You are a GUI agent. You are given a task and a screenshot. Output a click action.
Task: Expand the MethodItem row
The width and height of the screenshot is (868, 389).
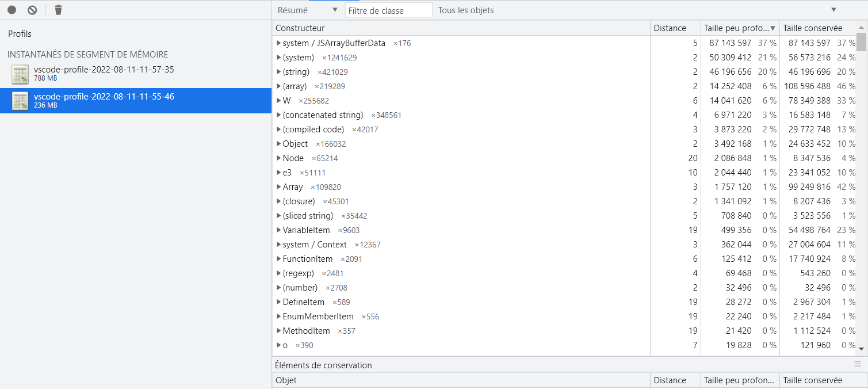coord(278,331)
